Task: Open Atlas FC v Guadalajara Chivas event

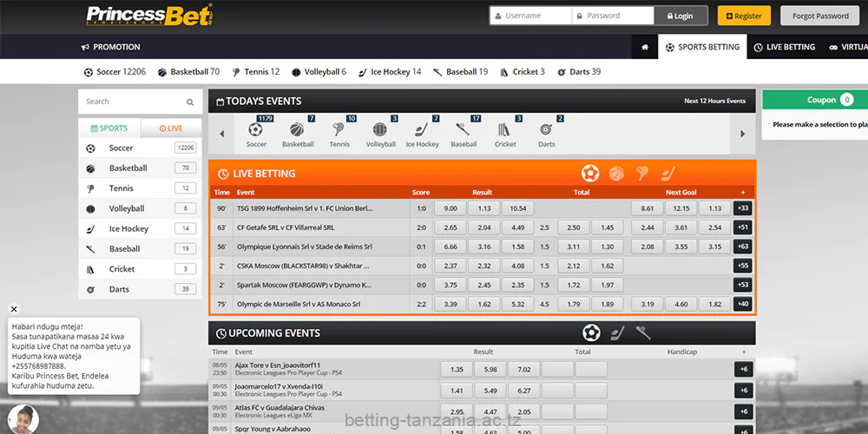Action: 279,408
